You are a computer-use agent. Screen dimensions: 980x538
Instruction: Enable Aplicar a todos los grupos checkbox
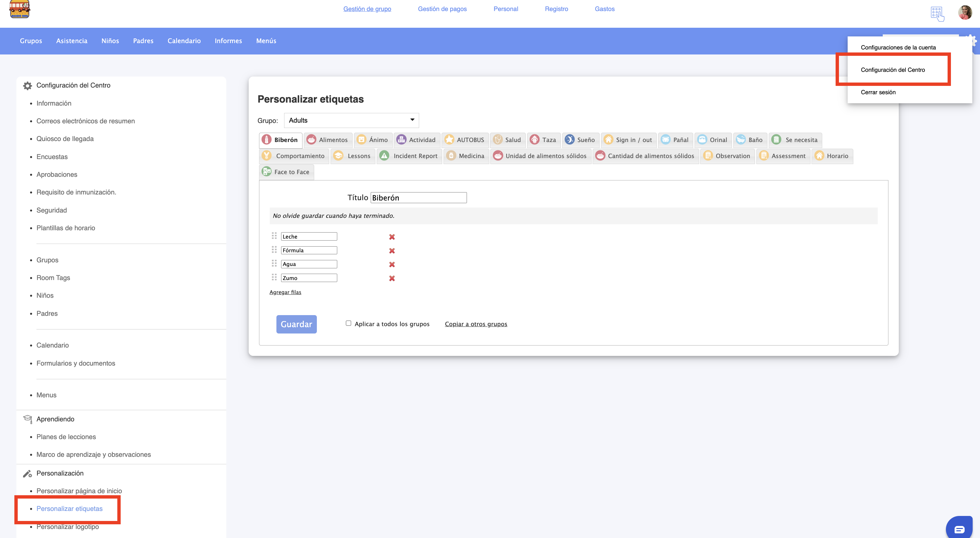click(348, 323)
